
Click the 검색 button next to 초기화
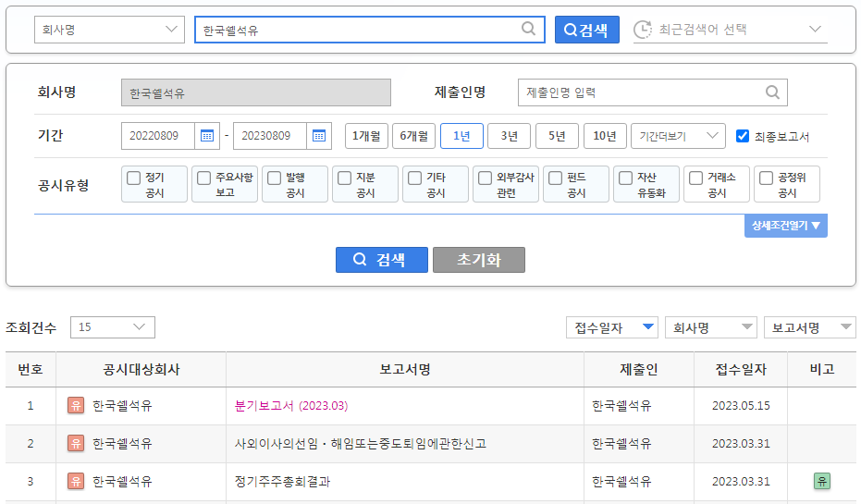[x=382, y=260]
